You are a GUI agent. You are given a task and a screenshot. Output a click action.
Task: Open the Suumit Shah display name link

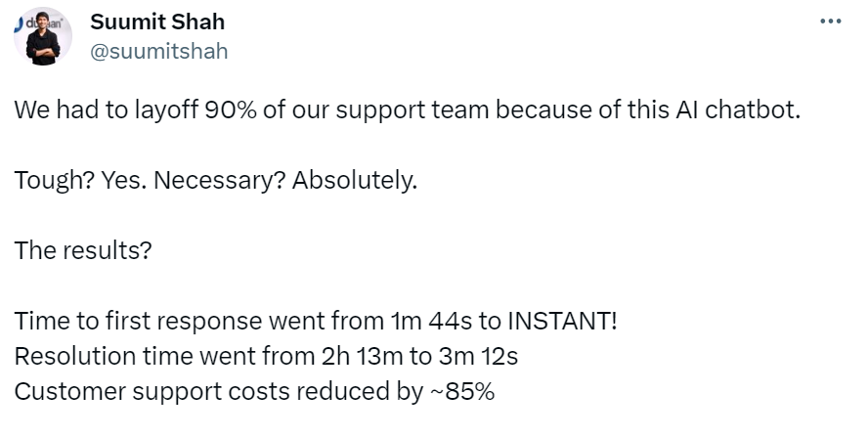[x=157, y=22]
